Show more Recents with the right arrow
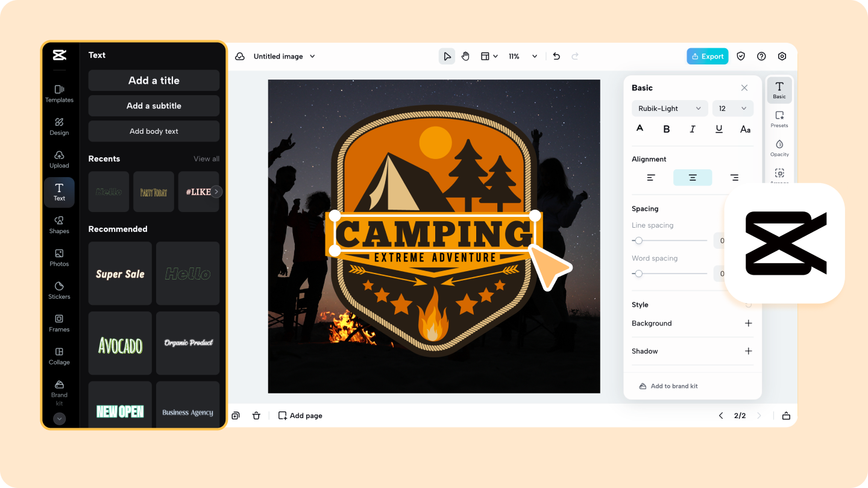The image size is (868, 488). pyautogui.click(x=216, y=192)
